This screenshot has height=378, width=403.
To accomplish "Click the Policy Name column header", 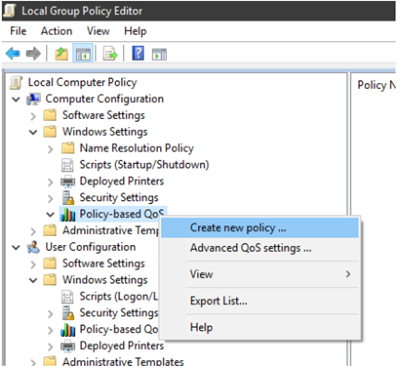I will coord(376,85).
